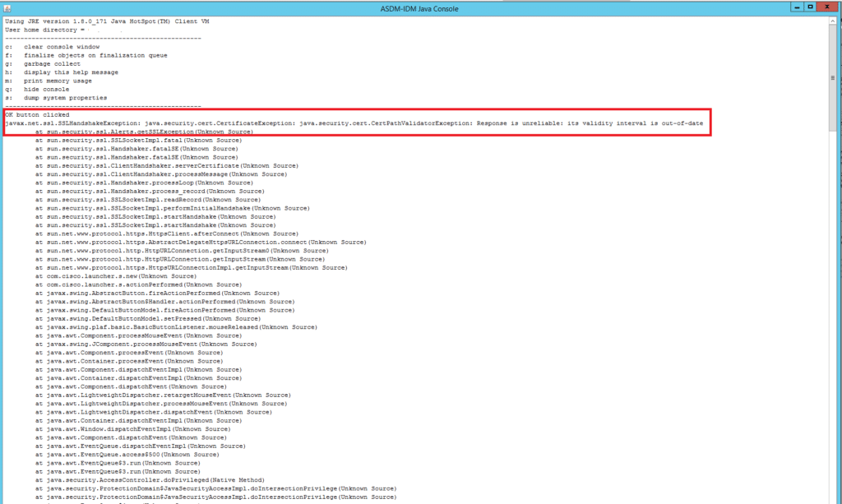The height and width of the screenshot is (504, 842).
Task: Close the ASDM-IDM Java Console window
Action: (x=828, y=6)
